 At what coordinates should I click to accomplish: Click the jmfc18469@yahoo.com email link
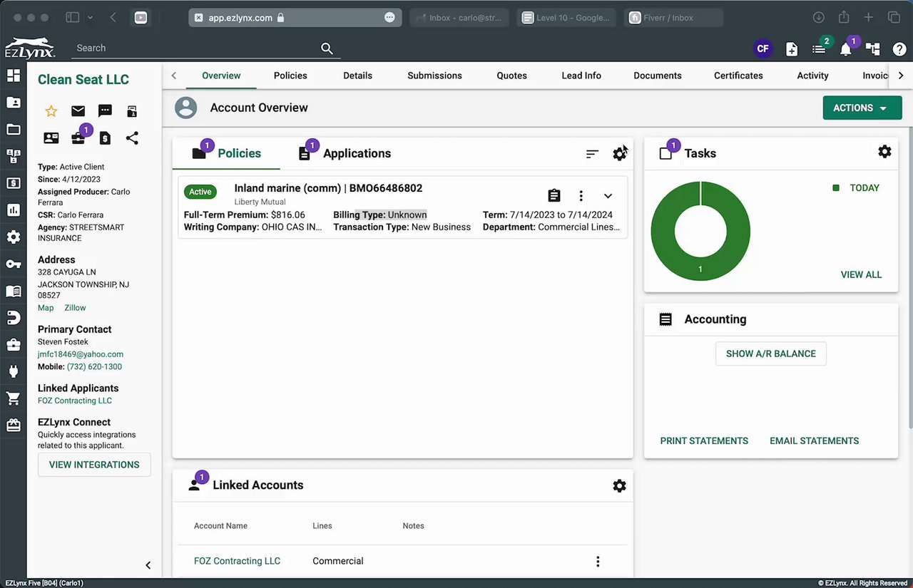pos(81,354)
